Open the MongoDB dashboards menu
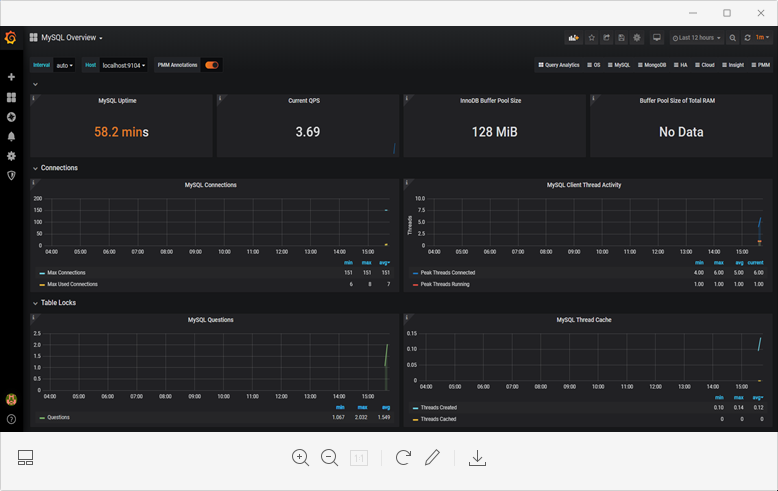This screenshot has width=778, height=491. [x=651, y=65]
